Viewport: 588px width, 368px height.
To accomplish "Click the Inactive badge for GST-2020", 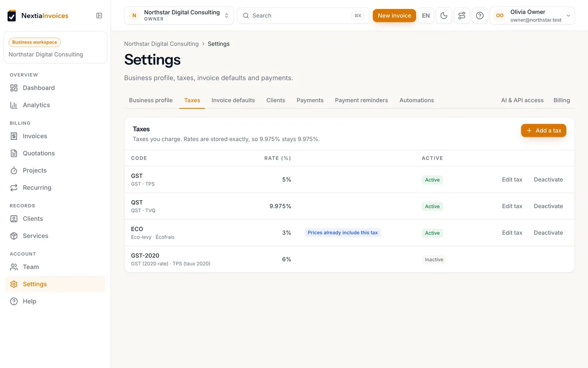I will point(434,260).
